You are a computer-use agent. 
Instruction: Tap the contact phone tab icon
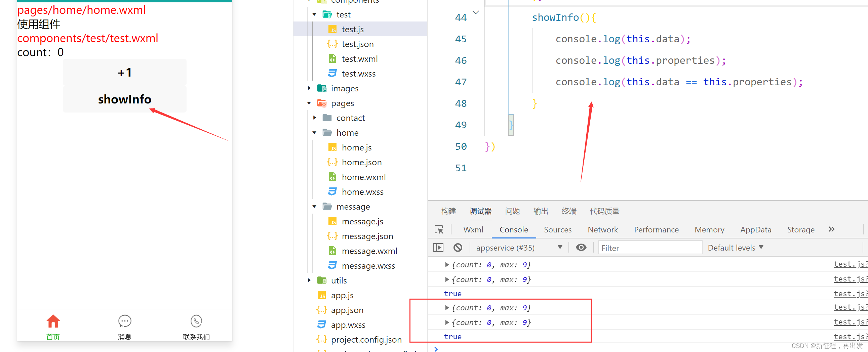click(x=196, y=321)
